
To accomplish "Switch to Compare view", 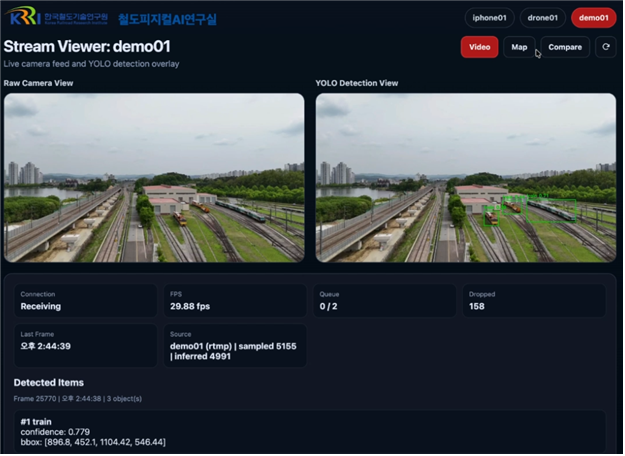I will (x=566, y=47).
